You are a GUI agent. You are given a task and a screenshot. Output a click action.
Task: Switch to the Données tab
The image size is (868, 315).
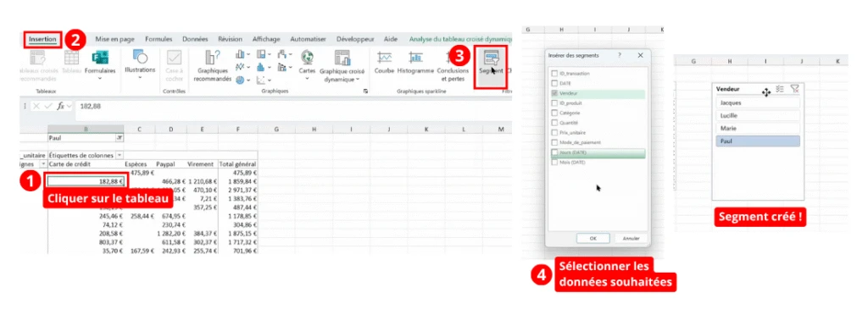tap(195, 39)
